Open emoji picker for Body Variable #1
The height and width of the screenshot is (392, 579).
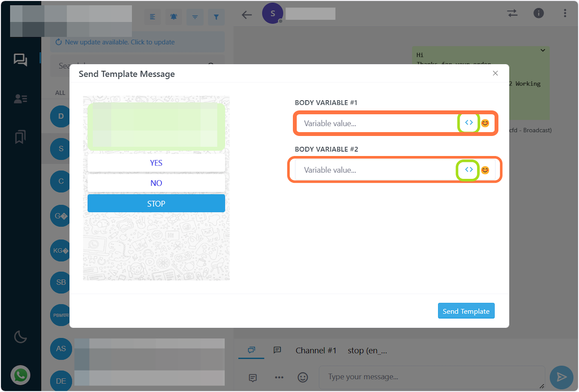(x=485, y=123)
